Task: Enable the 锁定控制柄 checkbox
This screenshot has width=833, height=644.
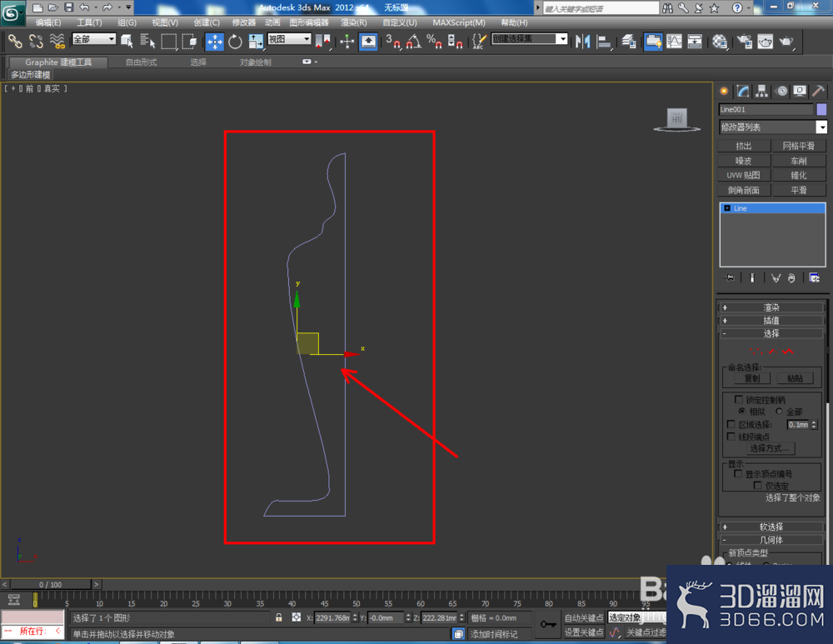Action: point(738,399)
